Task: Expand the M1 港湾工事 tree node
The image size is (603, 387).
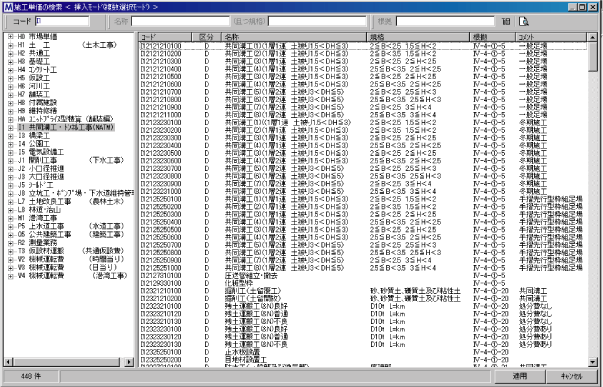Action: tap(10, 218)
